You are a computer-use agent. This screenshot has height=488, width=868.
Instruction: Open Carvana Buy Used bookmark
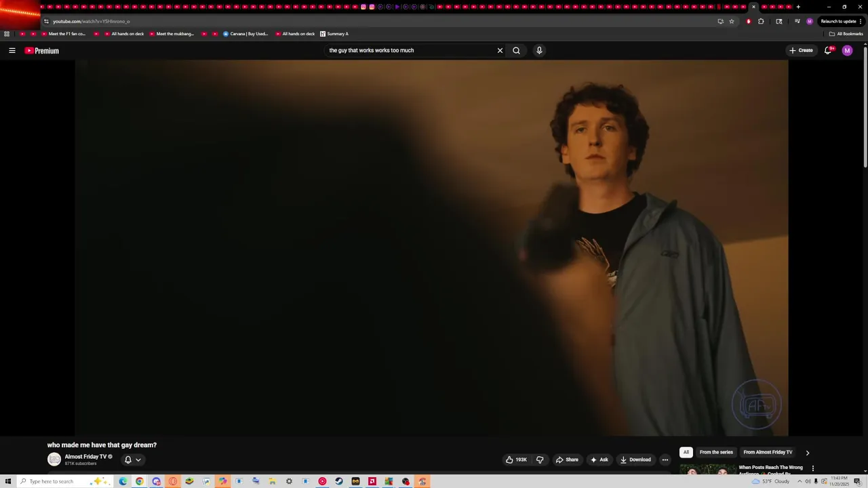tap(245, 34)
